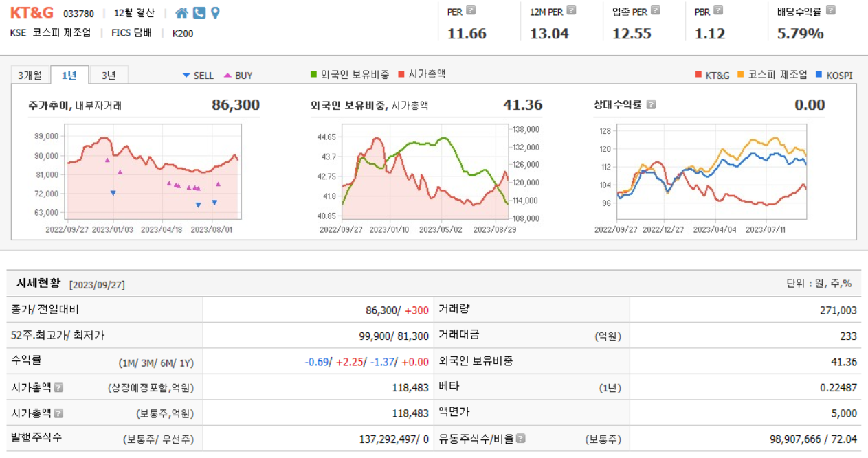
Task: Open the 12M PER help question icon
Action: [571, 10]
